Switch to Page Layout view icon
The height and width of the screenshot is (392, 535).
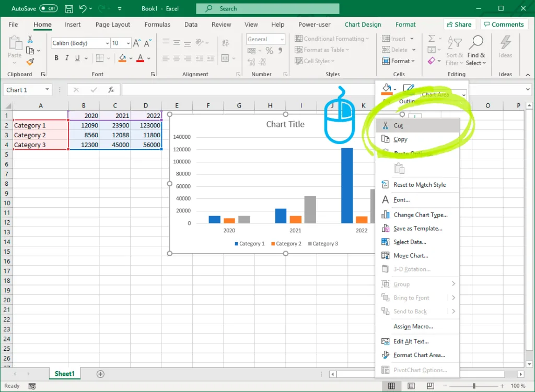411,386
